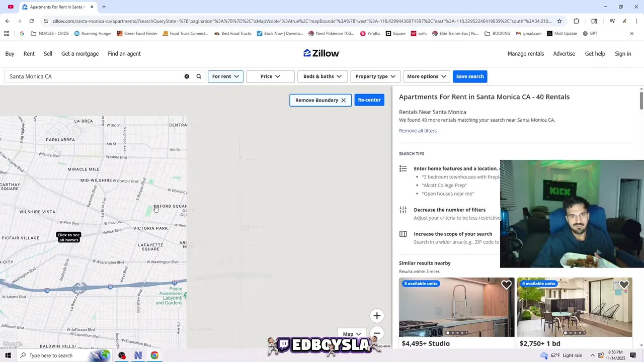Save the 4 available units listing
Screen dimensions: 644x362
coord(624,285)
